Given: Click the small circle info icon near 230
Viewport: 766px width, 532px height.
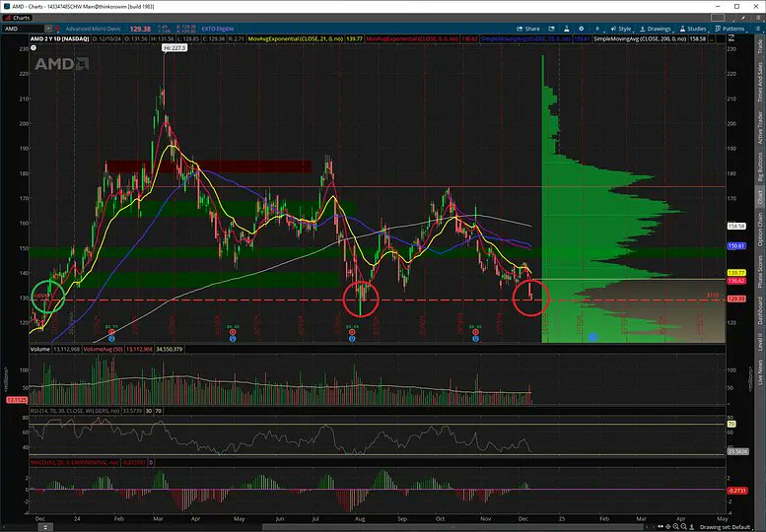Looking at the screenshot, I should coord(34,48).
